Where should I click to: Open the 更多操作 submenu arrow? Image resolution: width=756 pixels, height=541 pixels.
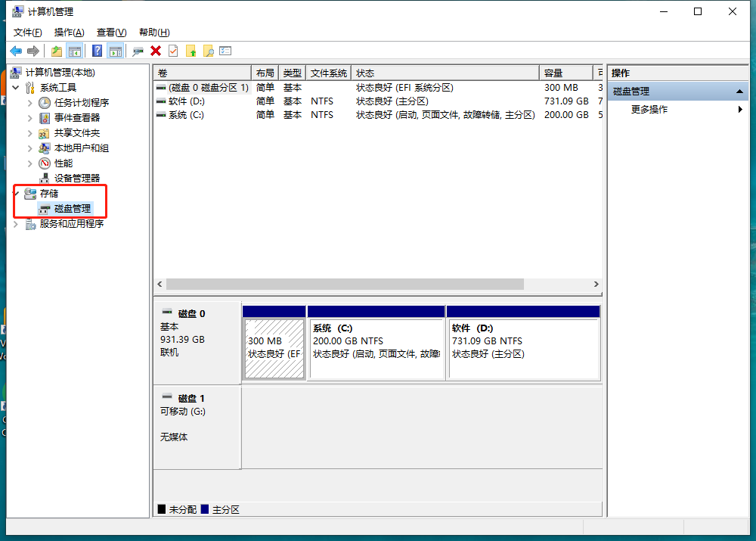[x=739, y=108]
